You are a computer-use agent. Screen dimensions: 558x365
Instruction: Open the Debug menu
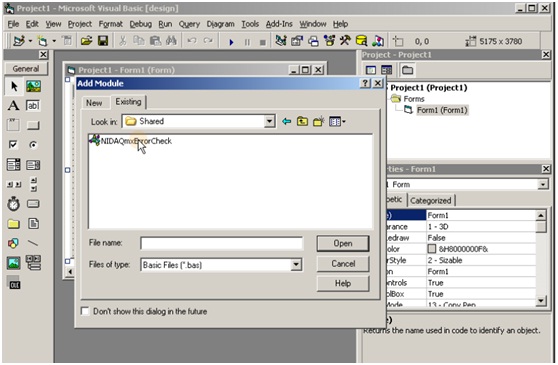pos(140,24)
